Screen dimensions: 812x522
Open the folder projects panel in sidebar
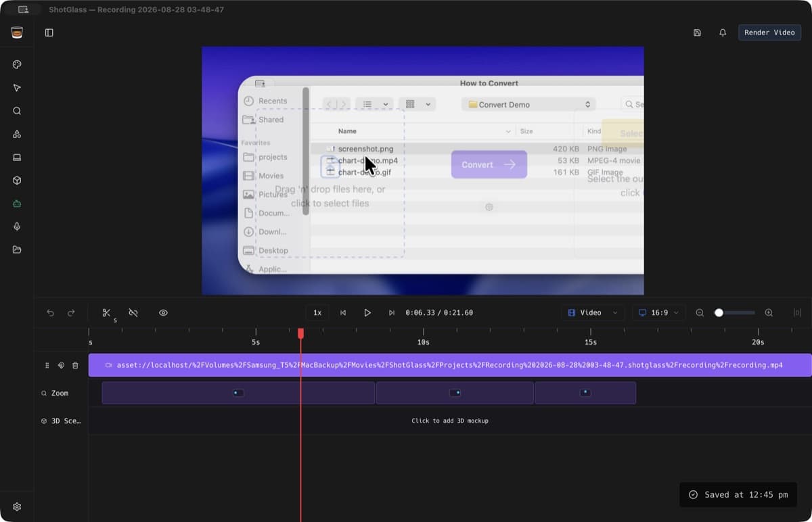click(x=17, y=250)
